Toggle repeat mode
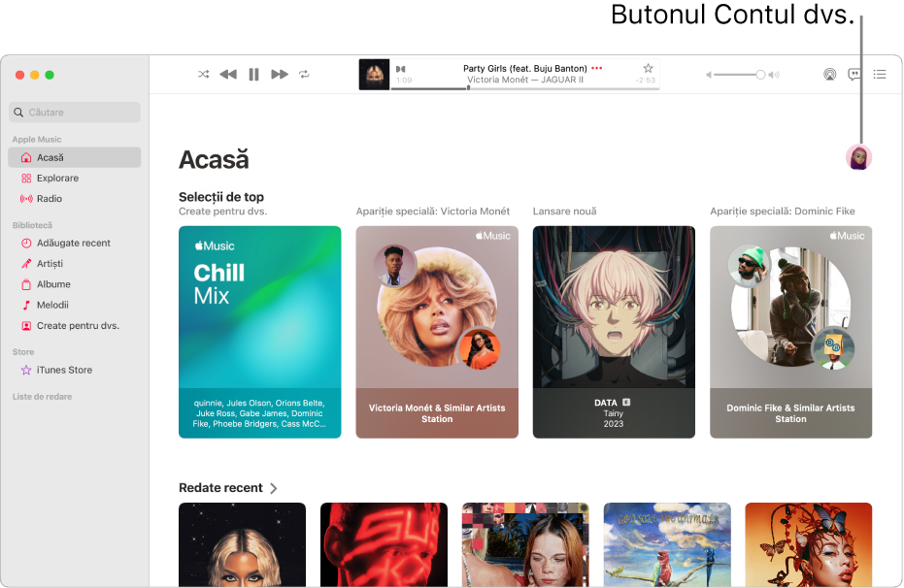The height and width of the screenshot is (588, 904). point(304,75)
